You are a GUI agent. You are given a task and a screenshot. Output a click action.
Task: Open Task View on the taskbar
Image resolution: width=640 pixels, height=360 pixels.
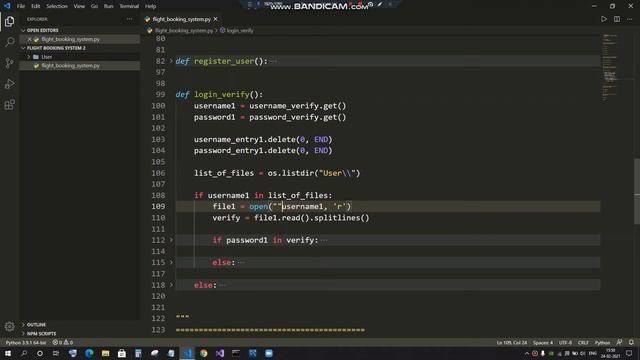pyautogui.click(x=56, y=353)
